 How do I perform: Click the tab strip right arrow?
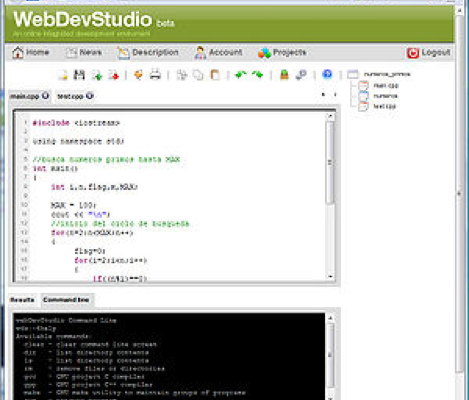pyautogui.click(x=335, y=95)
